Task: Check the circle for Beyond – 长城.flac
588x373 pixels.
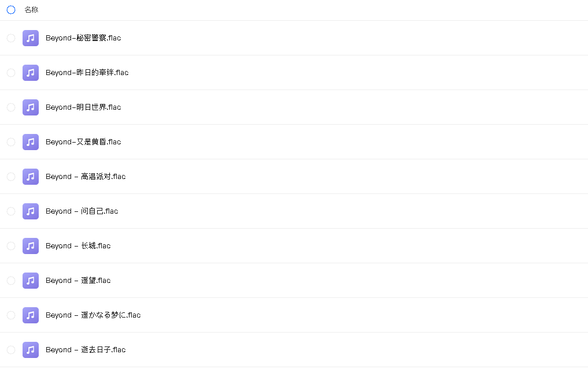Action: pyautogui.click(x=11, y=245)
